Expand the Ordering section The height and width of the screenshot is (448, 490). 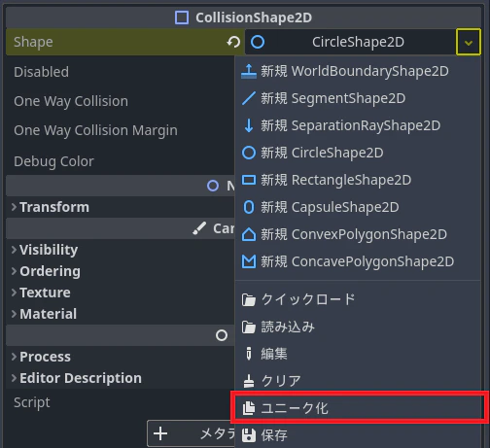pyautogui.click(x=120, y=271)
